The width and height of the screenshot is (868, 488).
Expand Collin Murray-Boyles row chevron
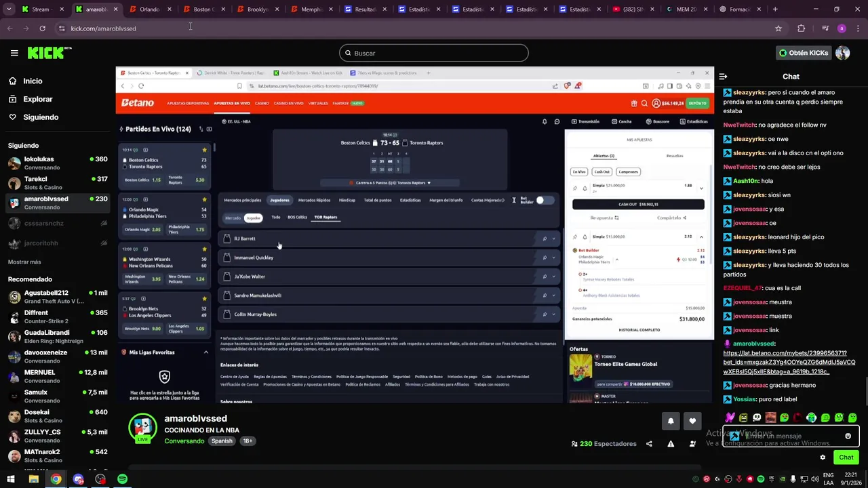tap(553, 314)
